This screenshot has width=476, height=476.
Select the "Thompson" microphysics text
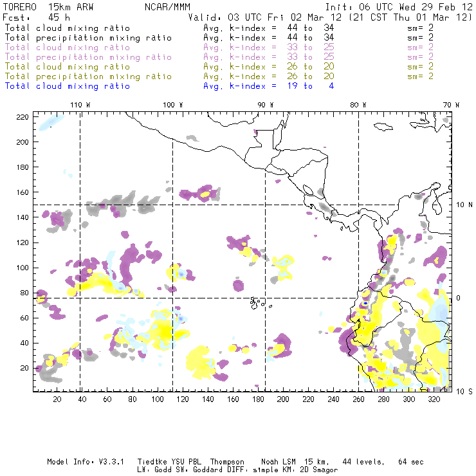pyautogui.click(x=227, y=462)
